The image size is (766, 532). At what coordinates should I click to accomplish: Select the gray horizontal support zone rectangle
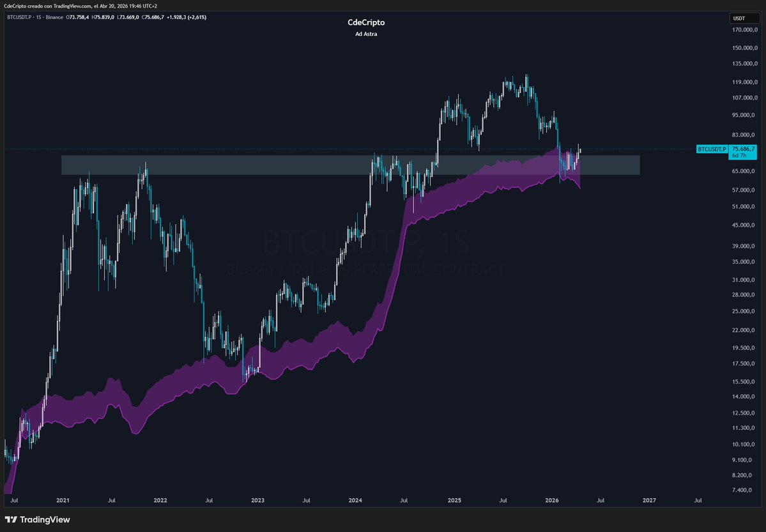350,165
